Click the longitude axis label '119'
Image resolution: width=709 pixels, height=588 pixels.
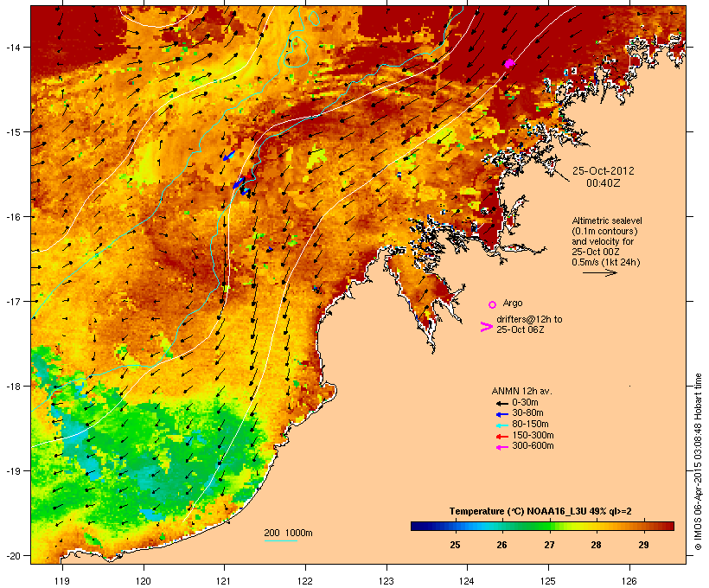tap(62, 581)
